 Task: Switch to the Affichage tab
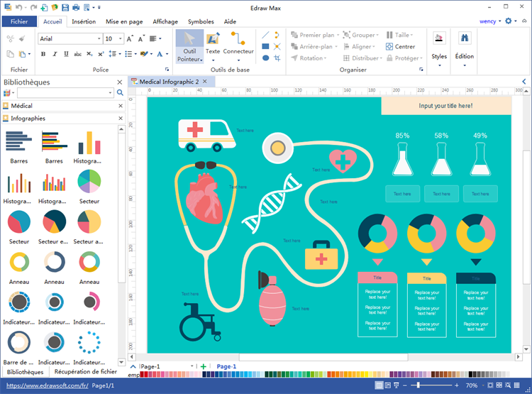(x=165, y=21)
